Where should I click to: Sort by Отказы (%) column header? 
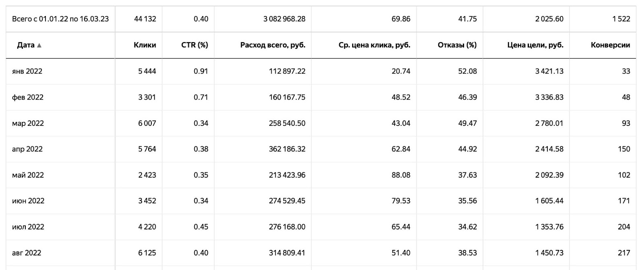point(457,45)
